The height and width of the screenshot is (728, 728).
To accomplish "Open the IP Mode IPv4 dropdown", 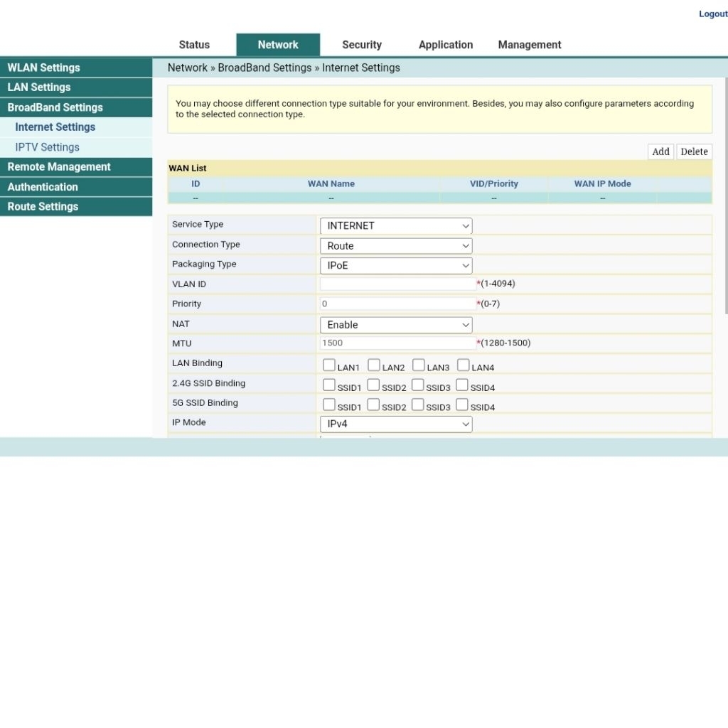I will [x=396, y=424].
